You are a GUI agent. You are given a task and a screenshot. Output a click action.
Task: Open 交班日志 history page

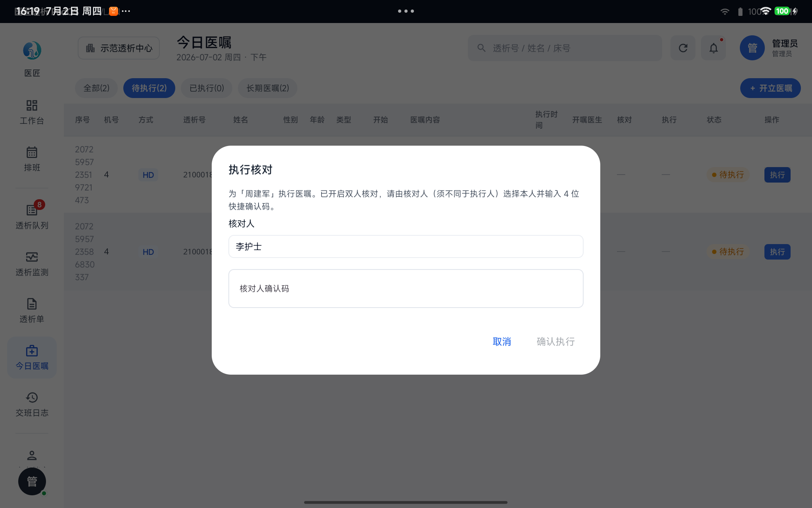(x=32, y=404)
